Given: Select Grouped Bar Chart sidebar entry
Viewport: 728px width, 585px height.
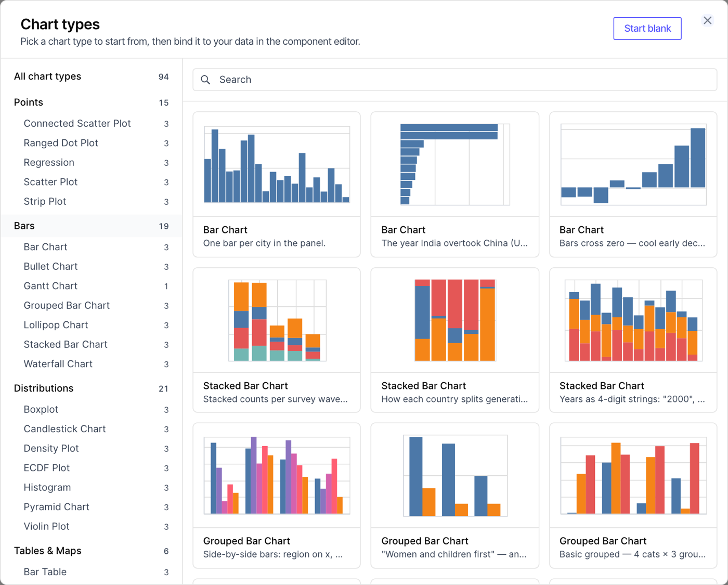Looking at the screenshot, I should [x=92, y=305].
